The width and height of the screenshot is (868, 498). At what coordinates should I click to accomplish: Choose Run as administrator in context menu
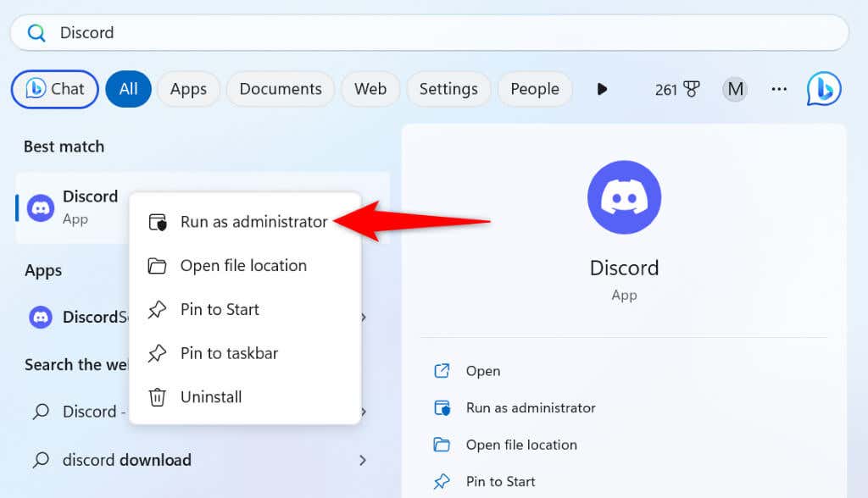[245, 222]
